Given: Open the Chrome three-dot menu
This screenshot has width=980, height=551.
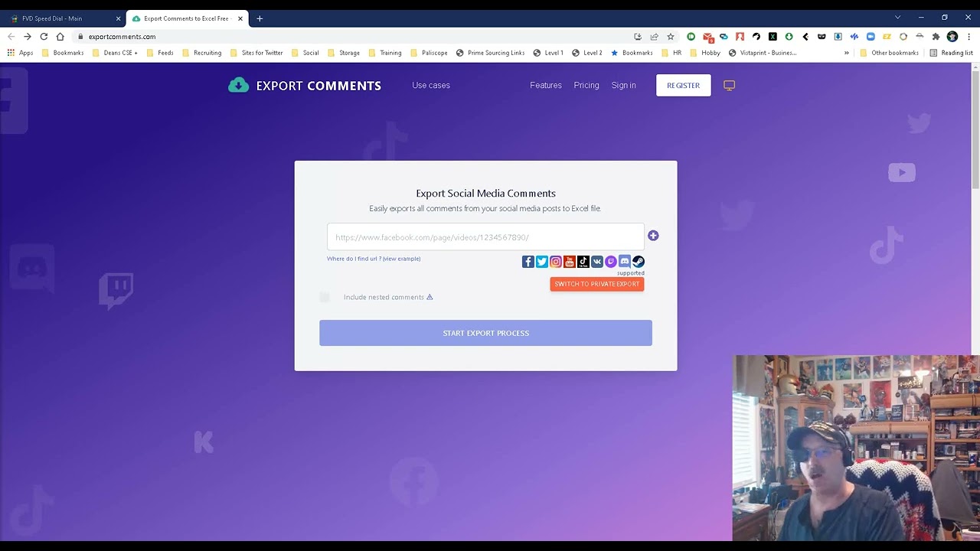Looking at the screenshot, I should tap(969, 37).
